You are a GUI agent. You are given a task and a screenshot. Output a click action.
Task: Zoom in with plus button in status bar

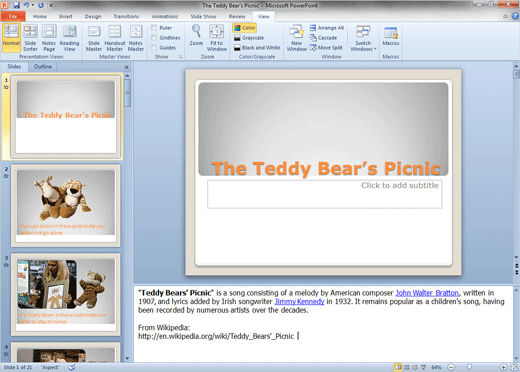tap(504, 367)
